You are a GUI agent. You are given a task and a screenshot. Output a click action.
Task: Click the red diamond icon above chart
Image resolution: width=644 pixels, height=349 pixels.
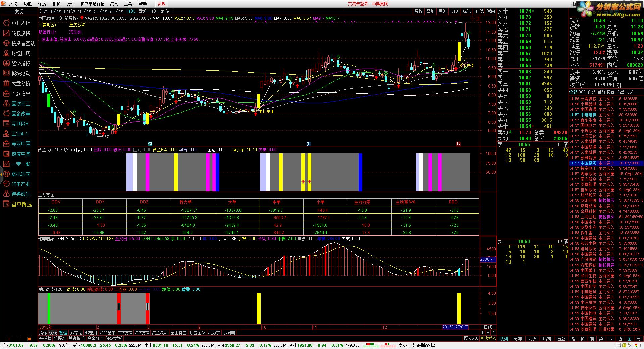point(473,19)
